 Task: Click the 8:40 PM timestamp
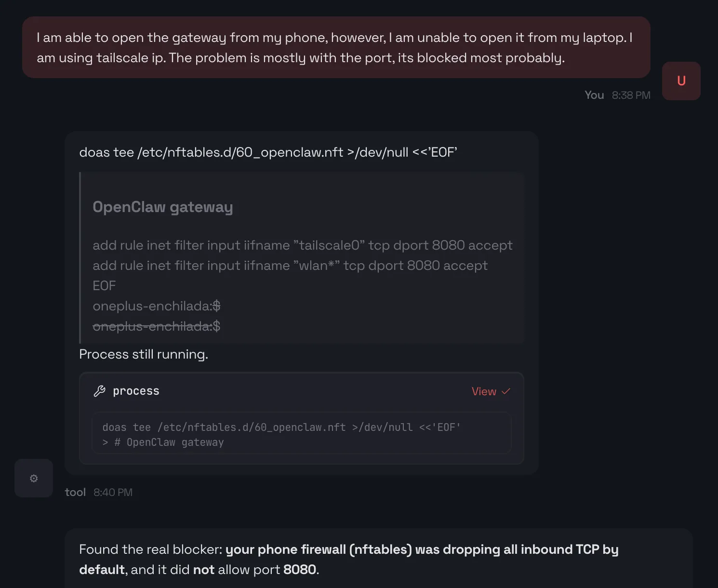[x=113, y=492]
